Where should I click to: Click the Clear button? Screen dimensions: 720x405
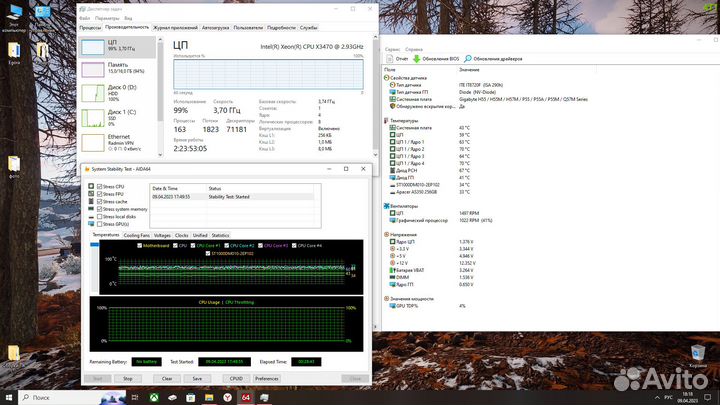coord(167,379)
